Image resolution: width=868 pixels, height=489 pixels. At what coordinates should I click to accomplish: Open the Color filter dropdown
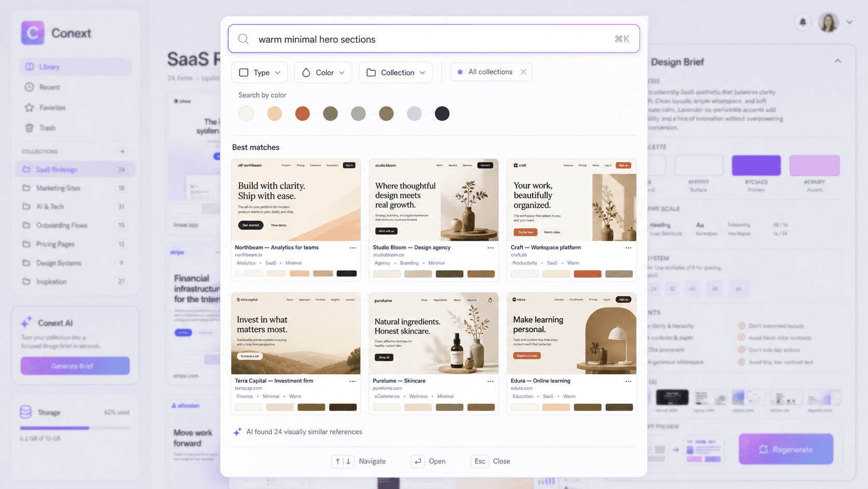(x=323, y=72)
